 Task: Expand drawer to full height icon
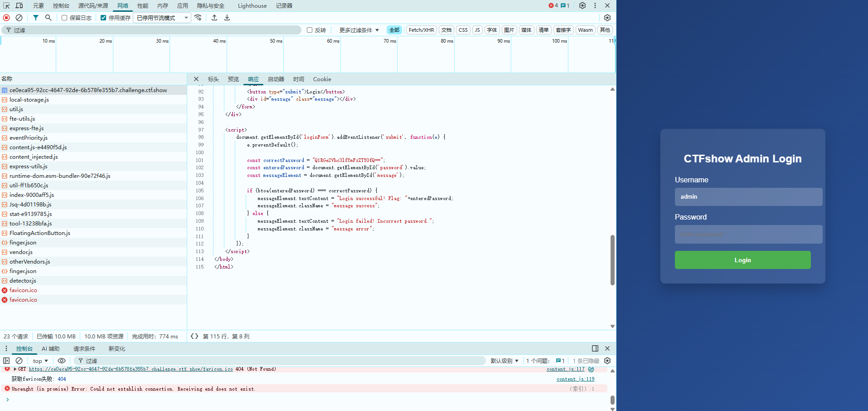(595, 348)
